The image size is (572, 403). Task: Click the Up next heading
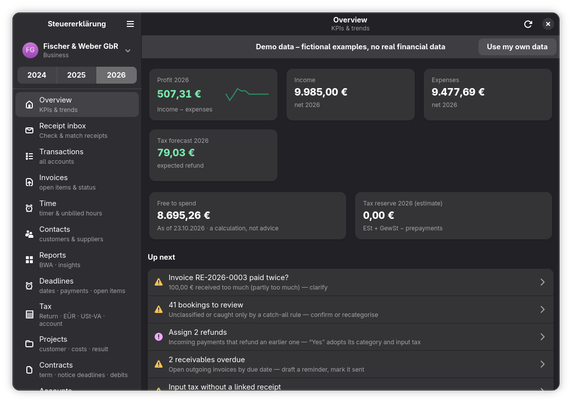(161, 257)
